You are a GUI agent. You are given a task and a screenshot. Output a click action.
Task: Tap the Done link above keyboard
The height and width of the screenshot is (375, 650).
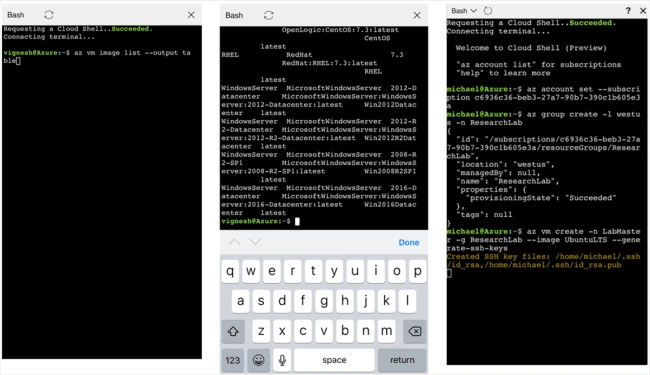[x=409, y=242]
